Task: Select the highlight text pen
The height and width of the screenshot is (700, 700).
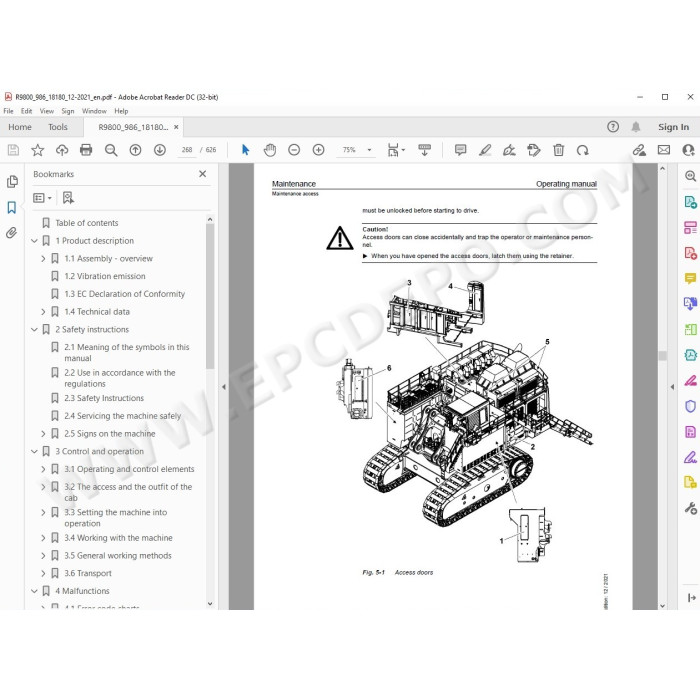Action: 485,150
